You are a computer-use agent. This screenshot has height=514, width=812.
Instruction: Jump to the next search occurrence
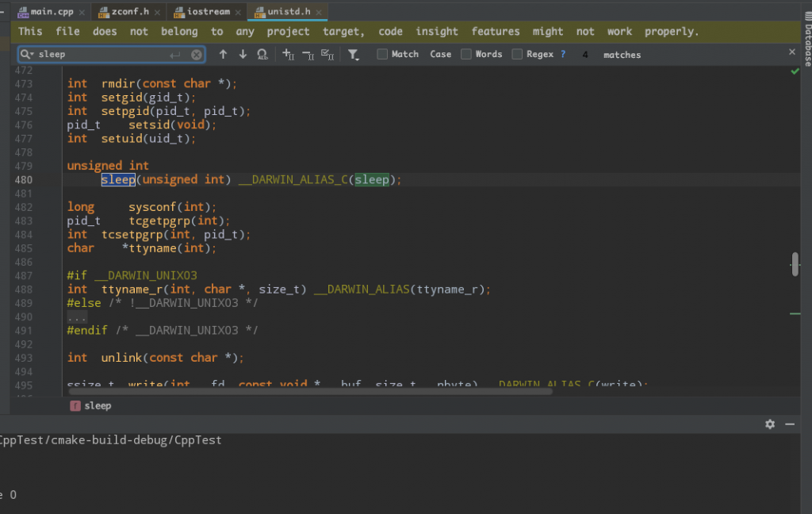click(x=243, y=55)
